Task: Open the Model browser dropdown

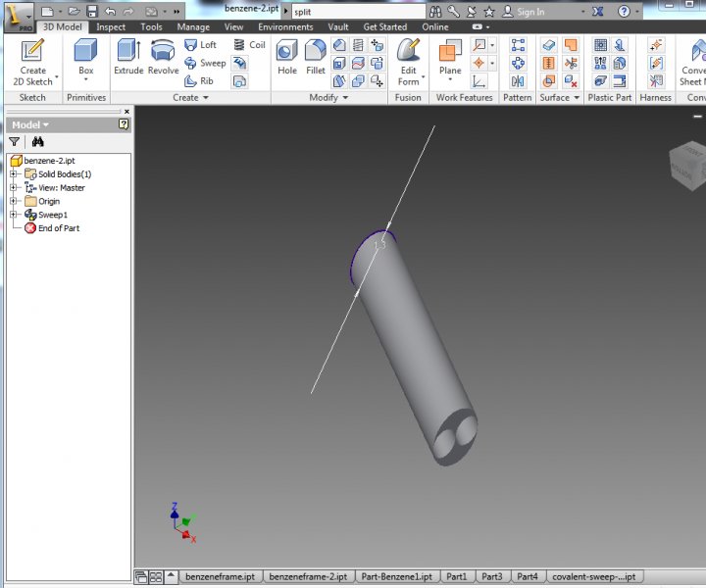Action: pos(29,125)
